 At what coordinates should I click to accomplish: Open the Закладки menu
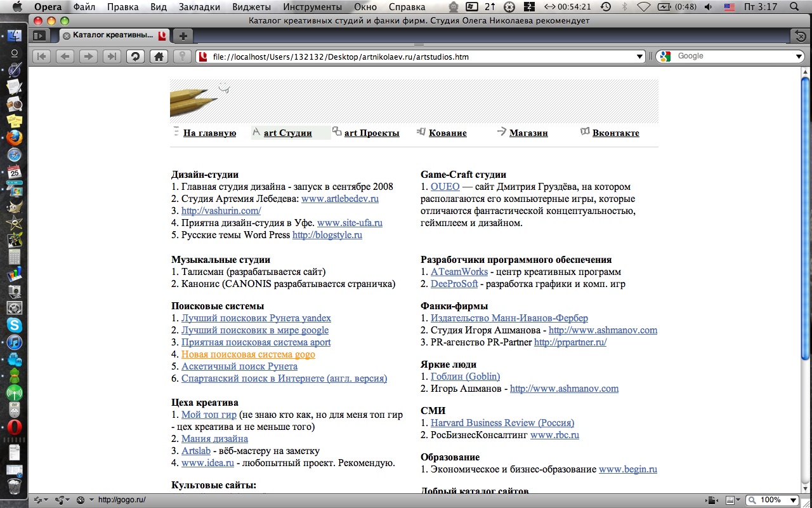[199, 7]
